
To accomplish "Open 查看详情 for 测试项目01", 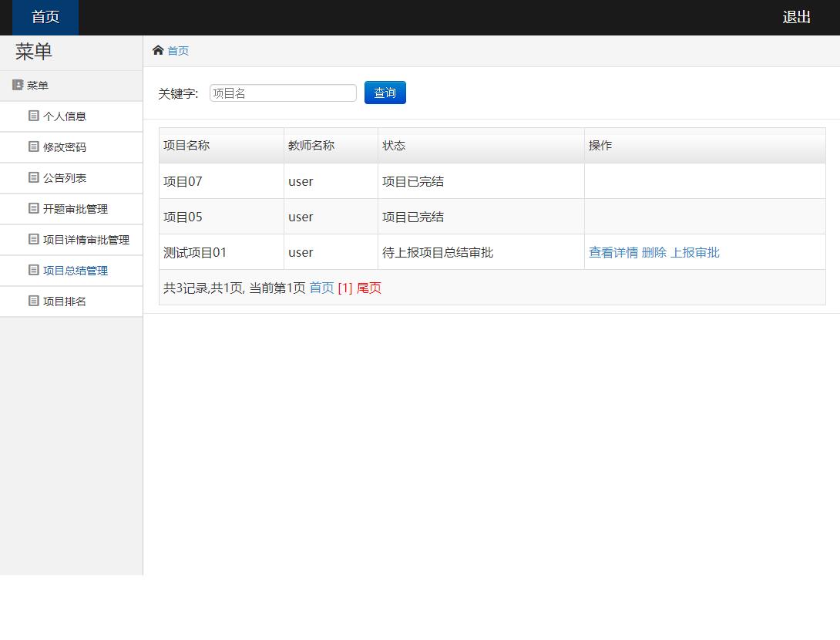I will 613,252.
